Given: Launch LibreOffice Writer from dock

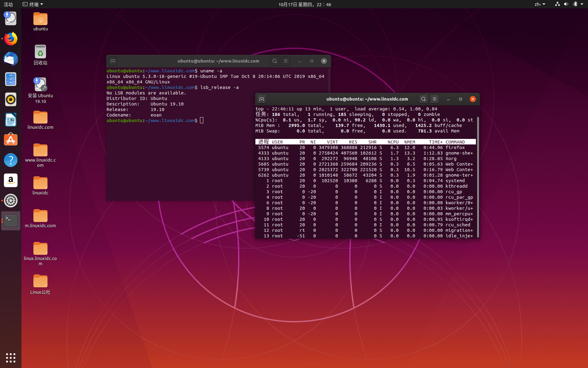Looking at the screenshot, I should (11, 120).
